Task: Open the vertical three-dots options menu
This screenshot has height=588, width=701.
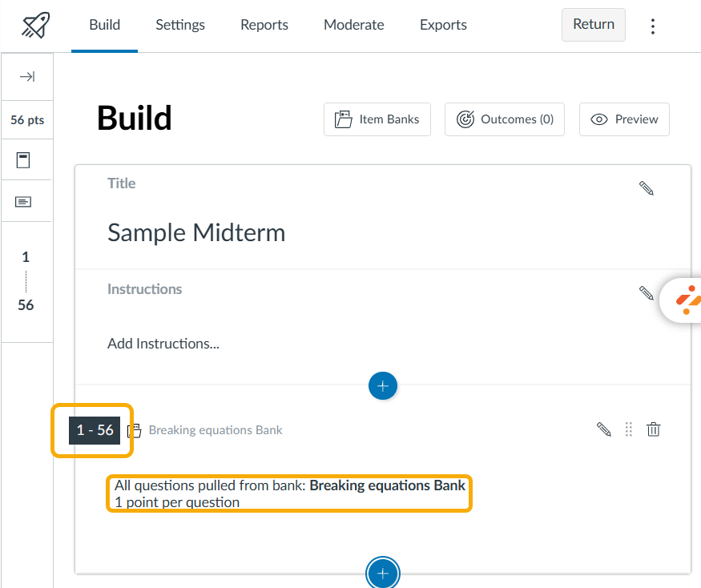Action: pos(653,26)
